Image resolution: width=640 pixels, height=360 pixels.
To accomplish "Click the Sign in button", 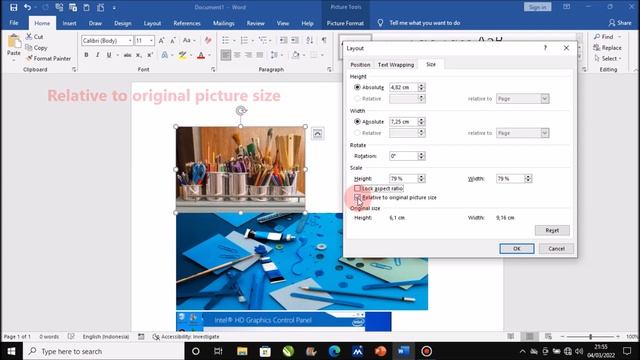I will (538, 7).
